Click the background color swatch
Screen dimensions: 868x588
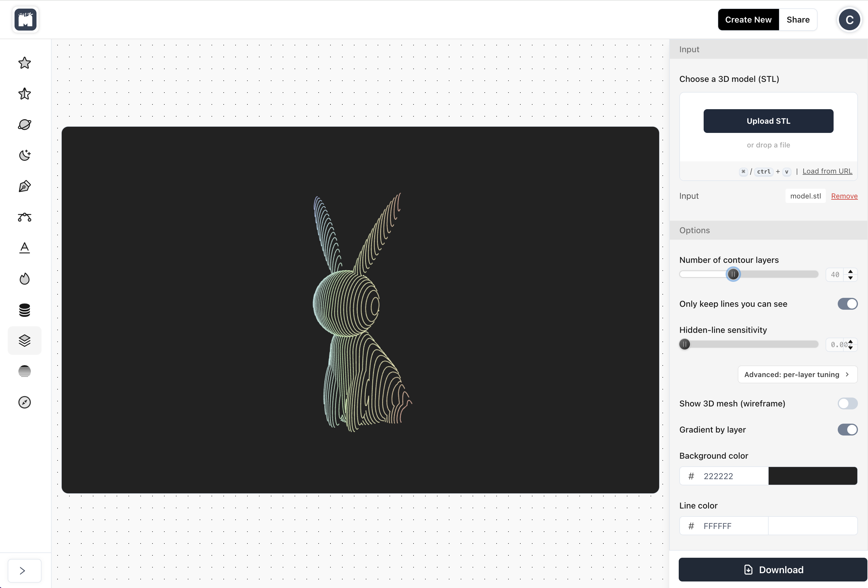click(x=812, y=476)
